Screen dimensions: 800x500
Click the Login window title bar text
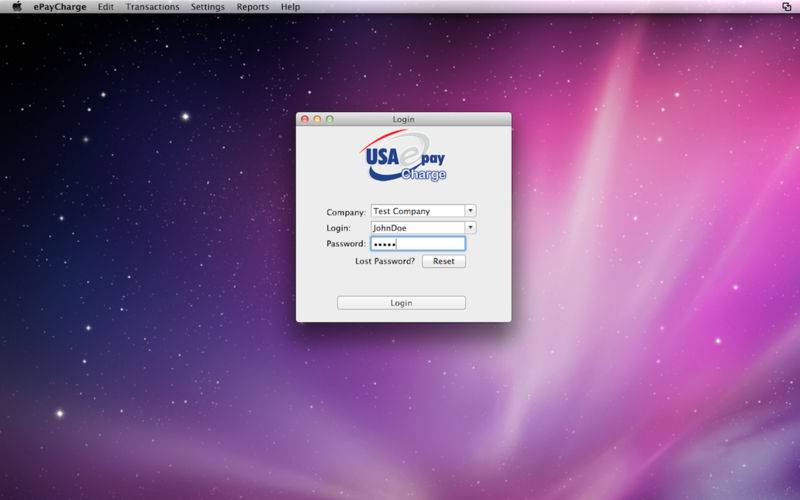[x=403, y=119]
